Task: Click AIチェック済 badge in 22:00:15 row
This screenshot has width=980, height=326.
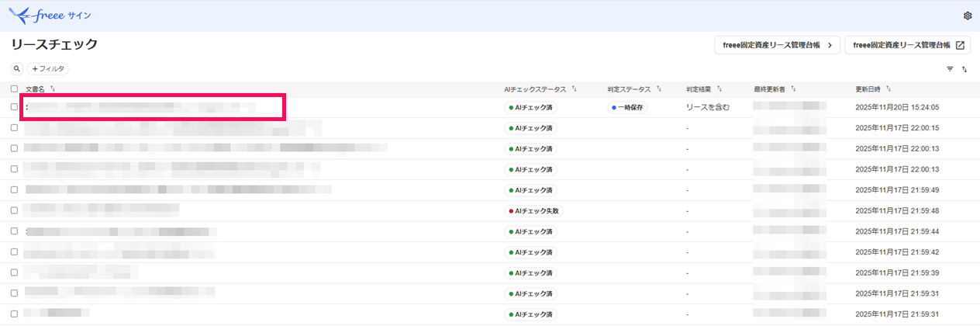Action: click(x=530, y=128)
